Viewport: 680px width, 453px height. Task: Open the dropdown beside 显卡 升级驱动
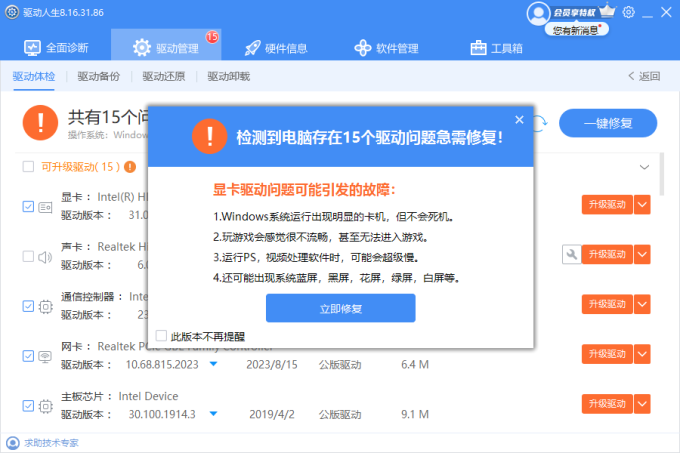pos(642,205)
